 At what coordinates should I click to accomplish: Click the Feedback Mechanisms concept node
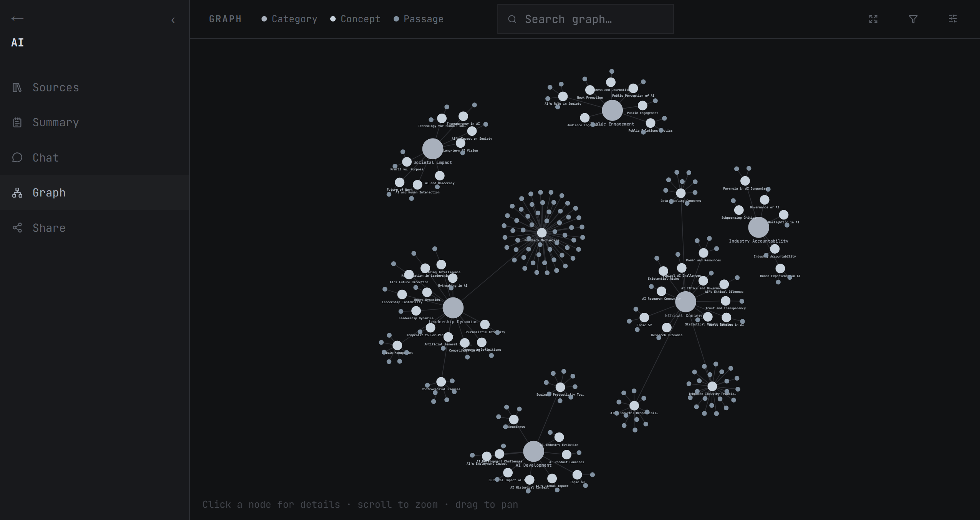pos(542,233)
